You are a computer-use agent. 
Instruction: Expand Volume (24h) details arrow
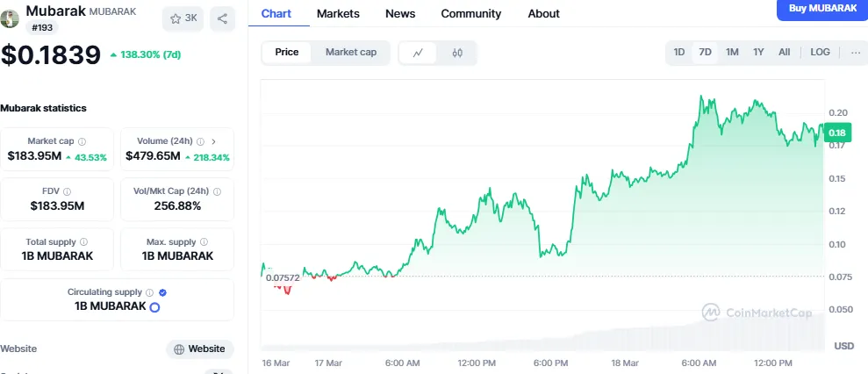pos(213,142)
